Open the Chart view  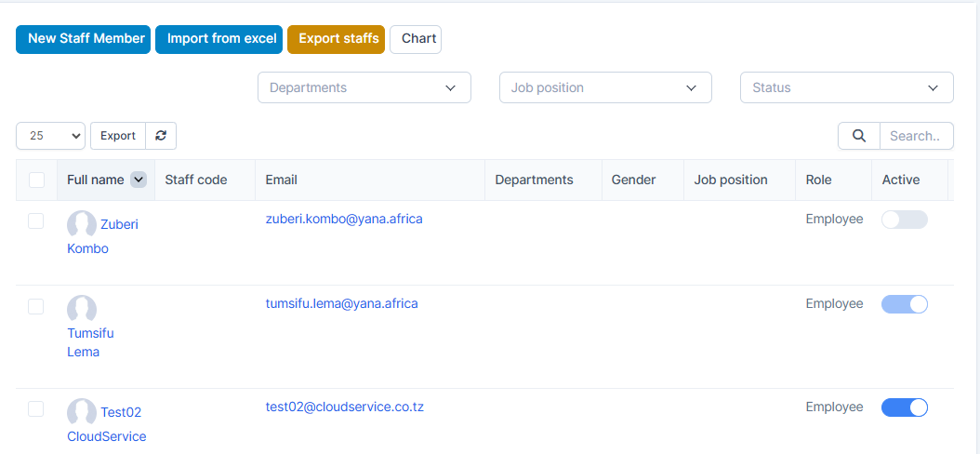pos(416,39)
